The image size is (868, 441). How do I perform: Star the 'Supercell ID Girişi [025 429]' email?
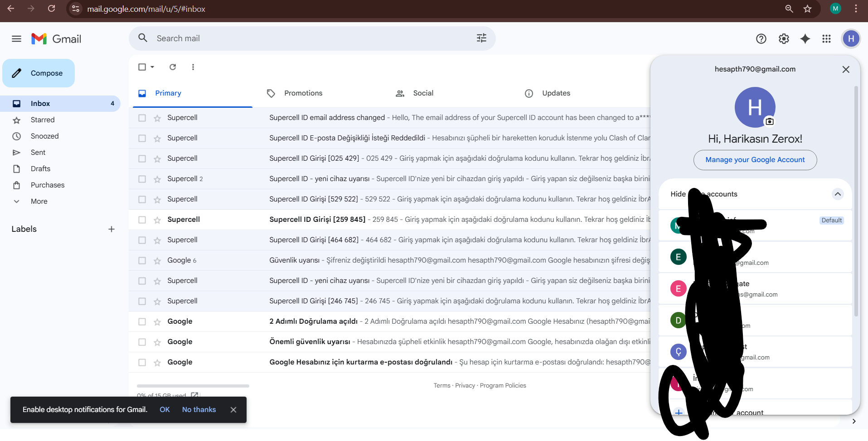[157, 159]
